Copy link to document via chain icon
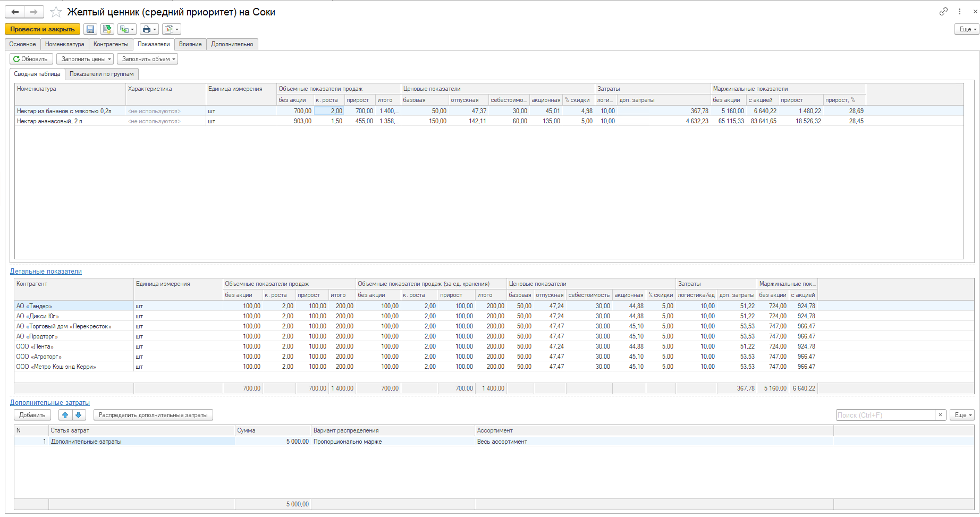Screen dimensions: 980x517 click(943, 11)
